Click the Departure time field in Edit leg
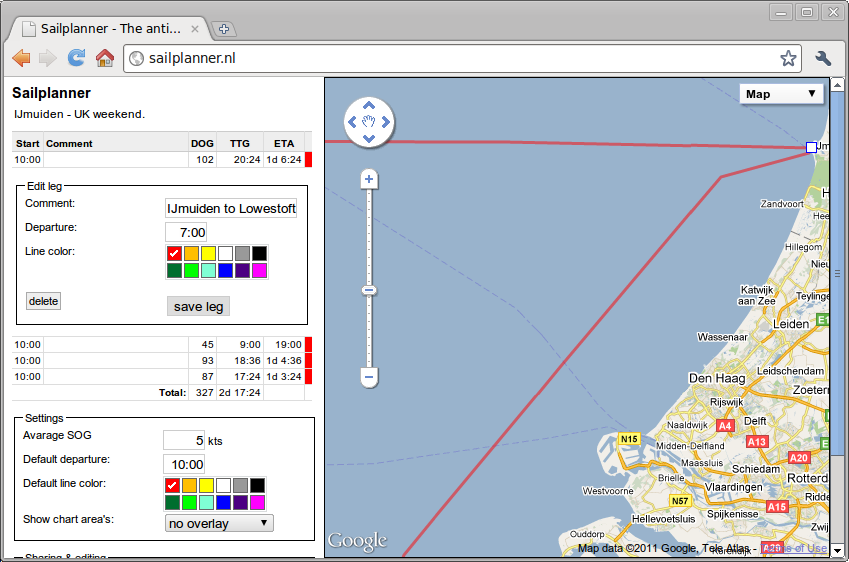Screen dimensions: 849x562 coord(186,231)
